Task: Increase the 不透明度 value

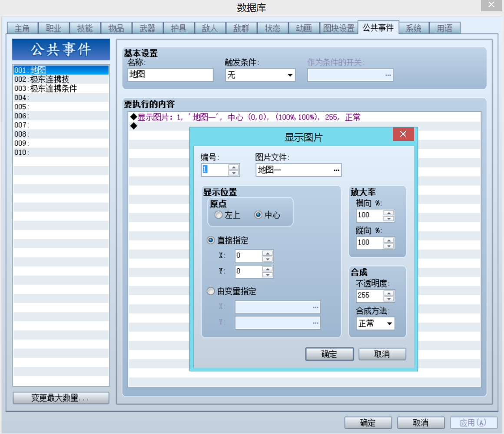Action: (388, 293)
